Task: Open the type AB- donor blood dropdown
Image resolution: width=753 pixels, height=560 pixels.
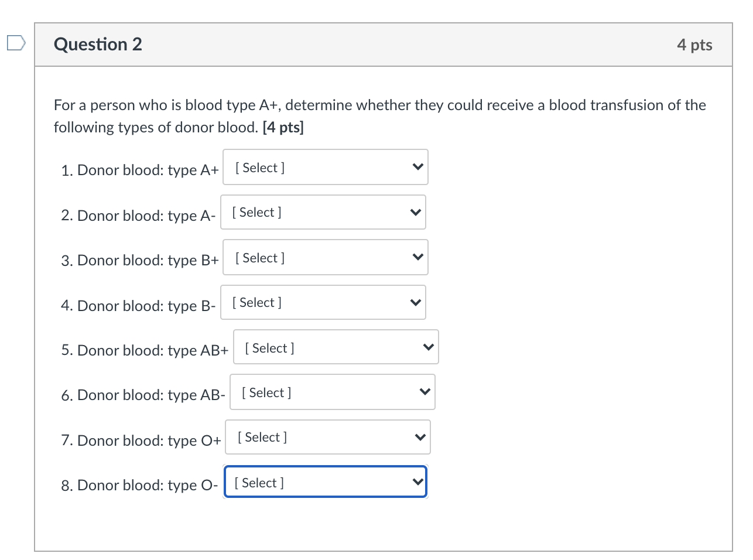Action: 333,392
